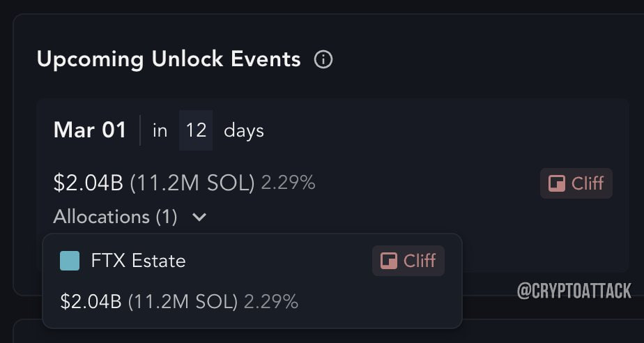
Task: Click the @CRYPTOATTACK watermark
Action: [574, 291]
